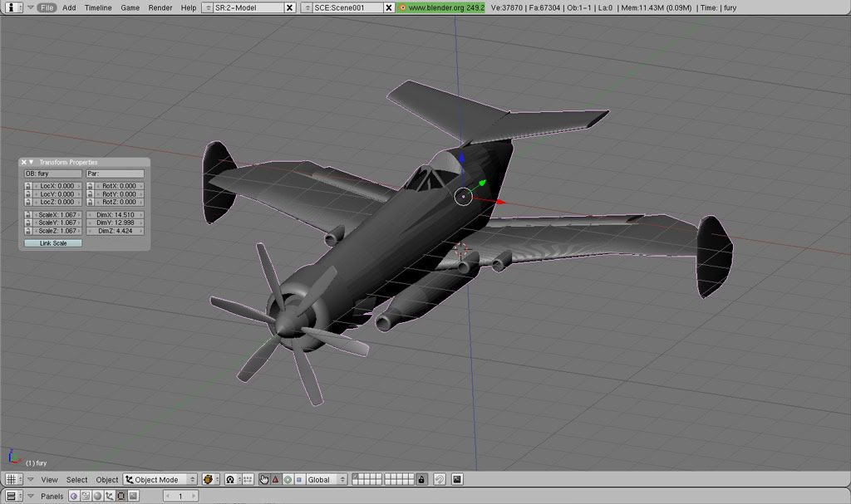Select the scale manipulator square icon
This screenshot has width=851, height=504.
[299, 480]
